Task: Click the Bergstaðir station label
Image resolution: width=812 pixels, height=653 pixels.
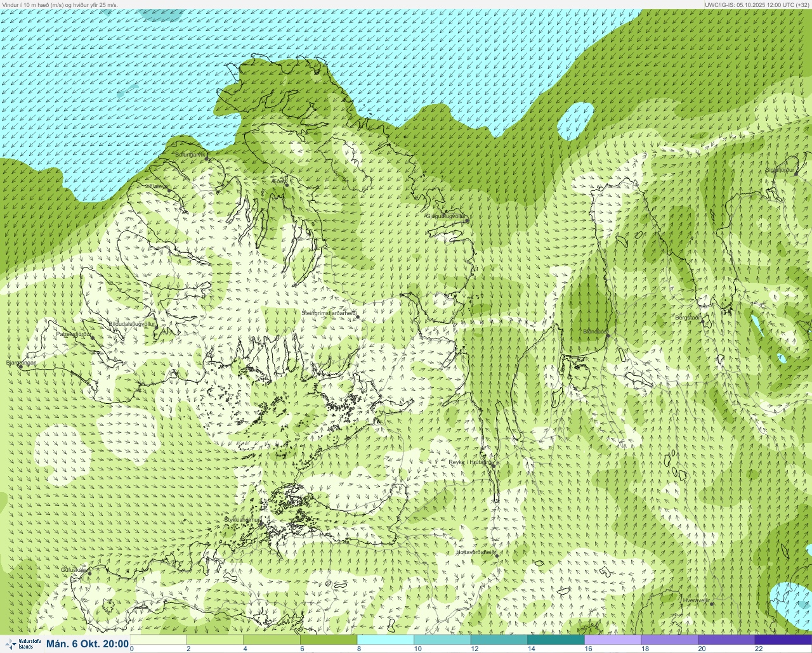Action: [x=688, y=318]
